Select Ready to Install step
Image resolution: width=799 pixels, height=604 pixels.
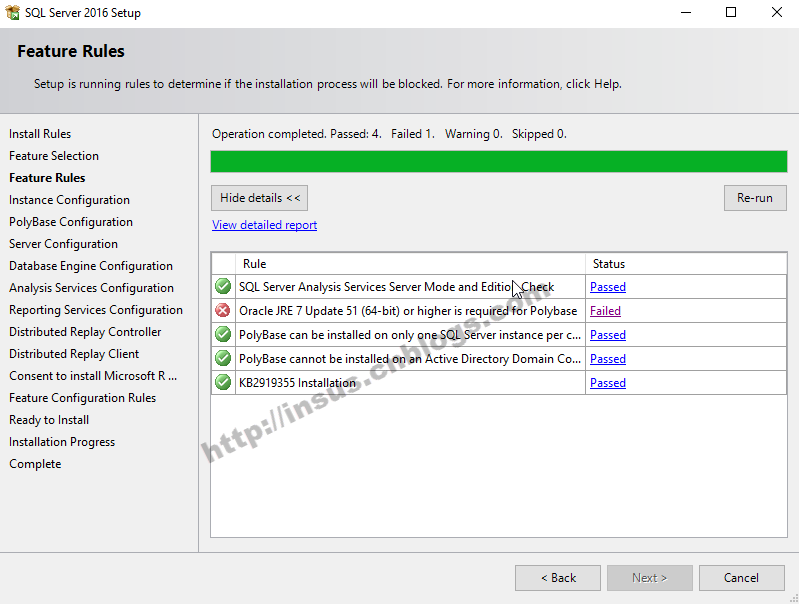coord(49,419)
